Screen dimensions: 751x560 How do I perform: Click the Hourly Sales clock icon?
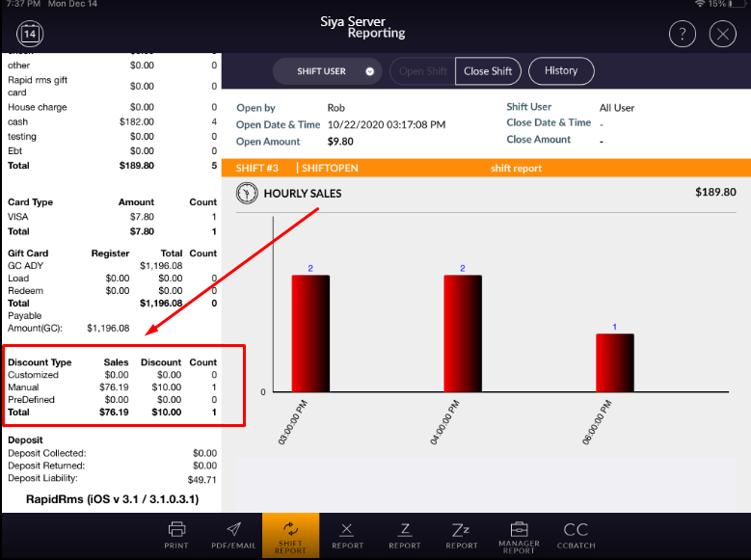tap(248, 194)
